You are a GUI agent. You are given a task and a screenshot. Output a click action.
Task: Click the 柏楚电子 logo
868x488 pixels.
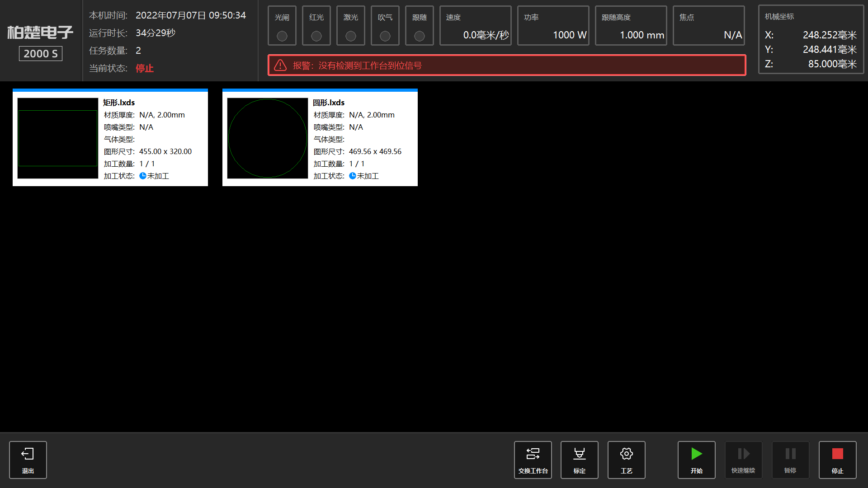coord(40,32)
